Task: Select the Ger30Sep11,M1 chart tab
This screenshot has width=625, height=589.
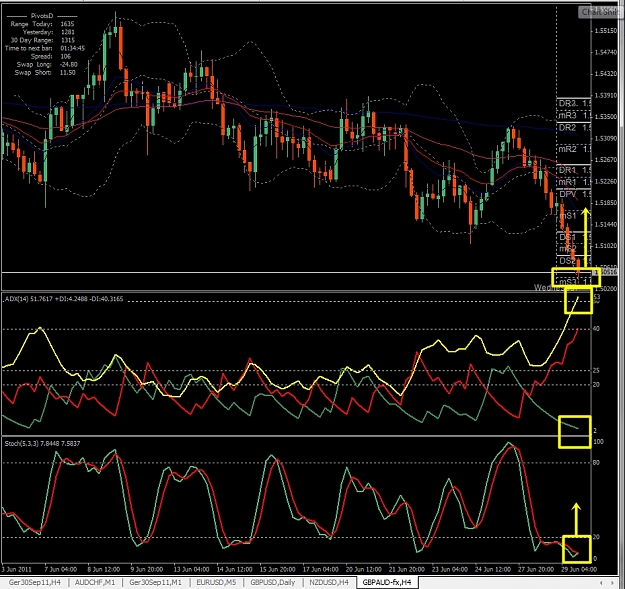Action: [155, 582]
